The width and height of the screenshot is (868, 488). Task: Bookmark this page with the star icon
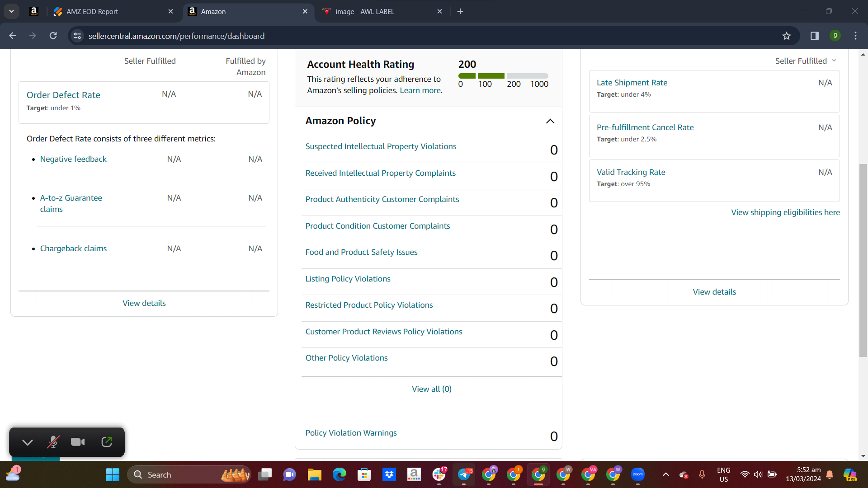[787, 36]
